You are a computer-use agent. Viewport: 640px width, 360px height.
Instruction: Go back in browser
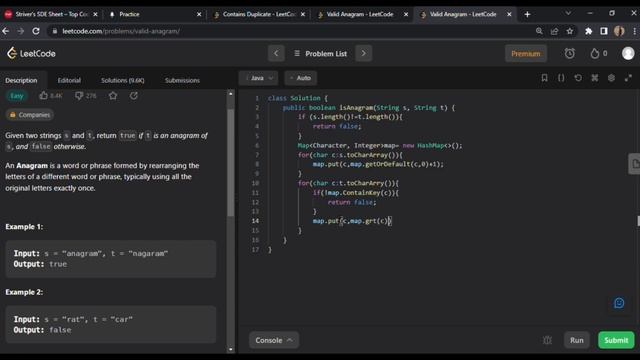6,31
